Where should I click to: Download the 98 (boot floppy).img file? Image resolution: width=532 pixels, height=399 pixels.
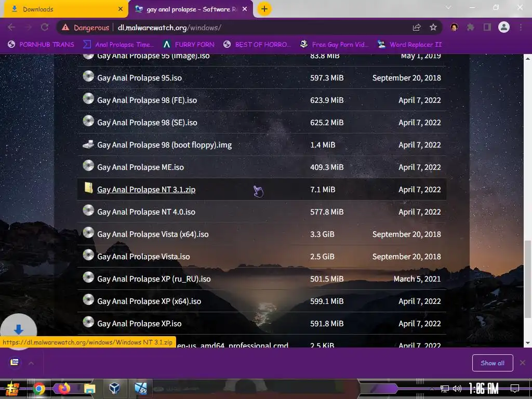point(164,145)
